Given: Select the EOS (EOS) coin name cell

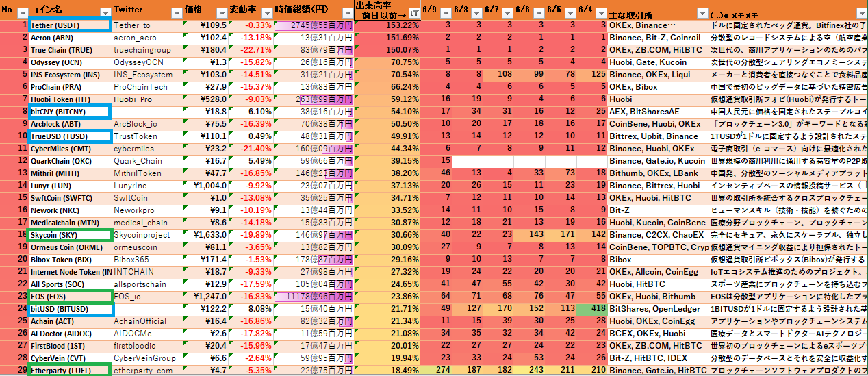Looking at the screenshot, I should point(69,297).
